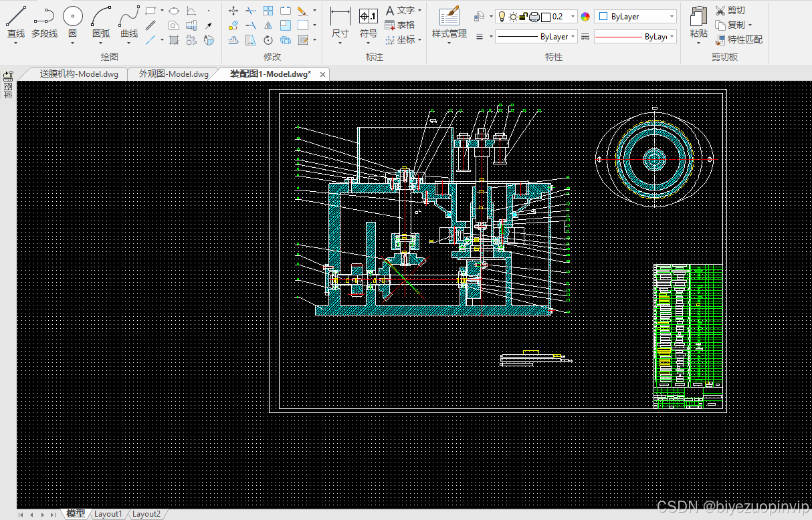Open the color wheel picker icon
Screen dimensions: 812x520
(x=585, y=17)
